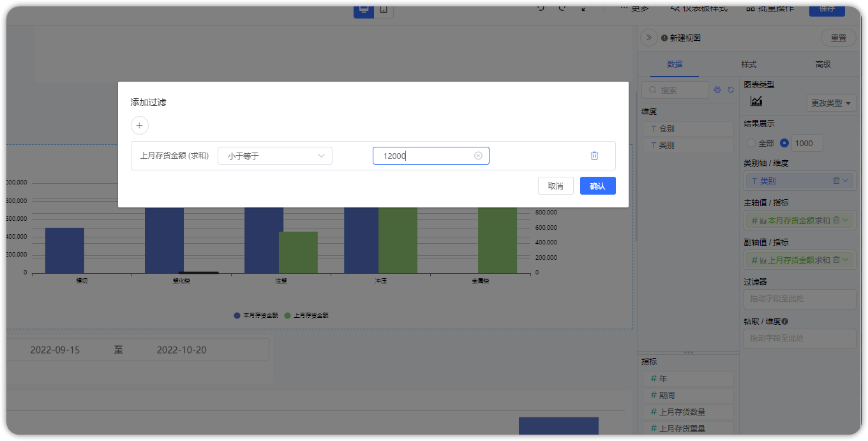Select the 期间 metric field
868x441 pixels.
(688, 395)
